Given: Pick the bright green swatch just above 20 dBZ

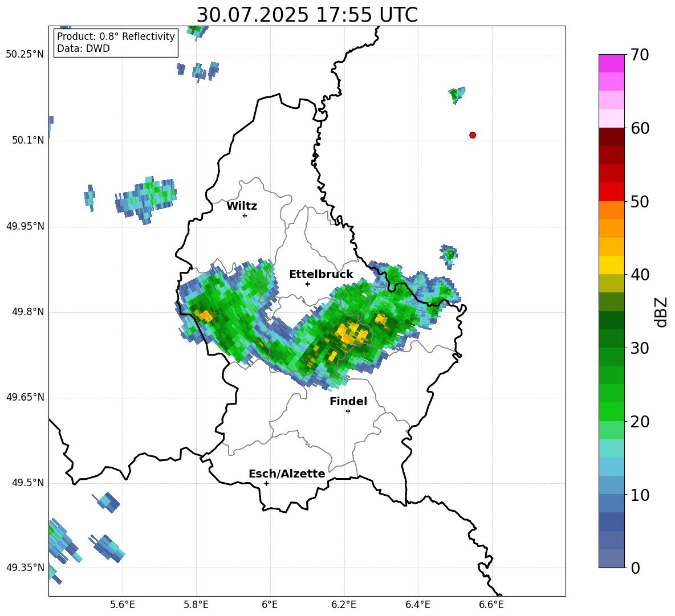Looking at the screenshot, I should coord(611,411).
